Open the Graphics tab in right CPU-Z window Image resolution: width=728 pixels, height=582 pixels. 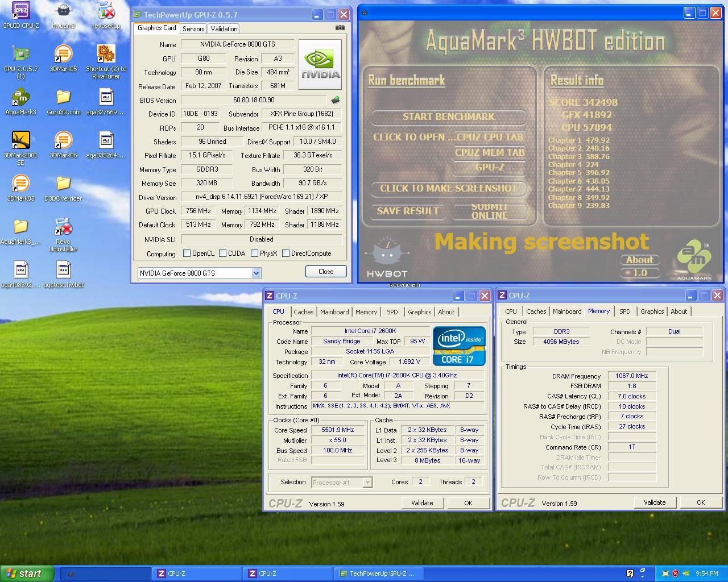[652, 311]
